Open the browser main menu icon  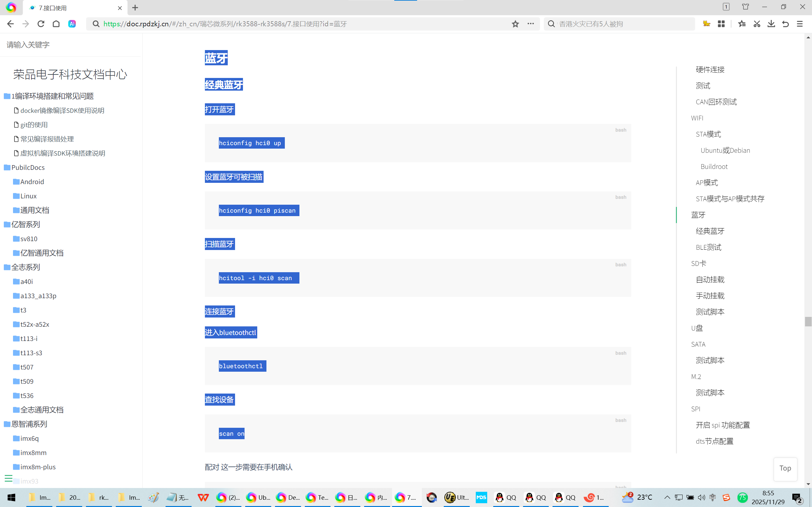coord(800,24)
